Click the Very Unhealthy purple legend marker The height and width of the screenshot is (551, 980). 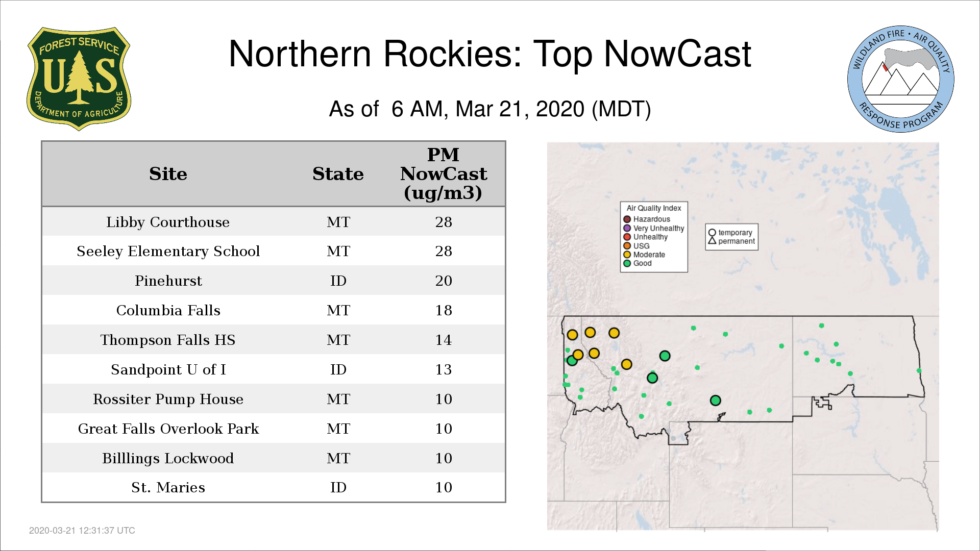(x=627, y=228)
